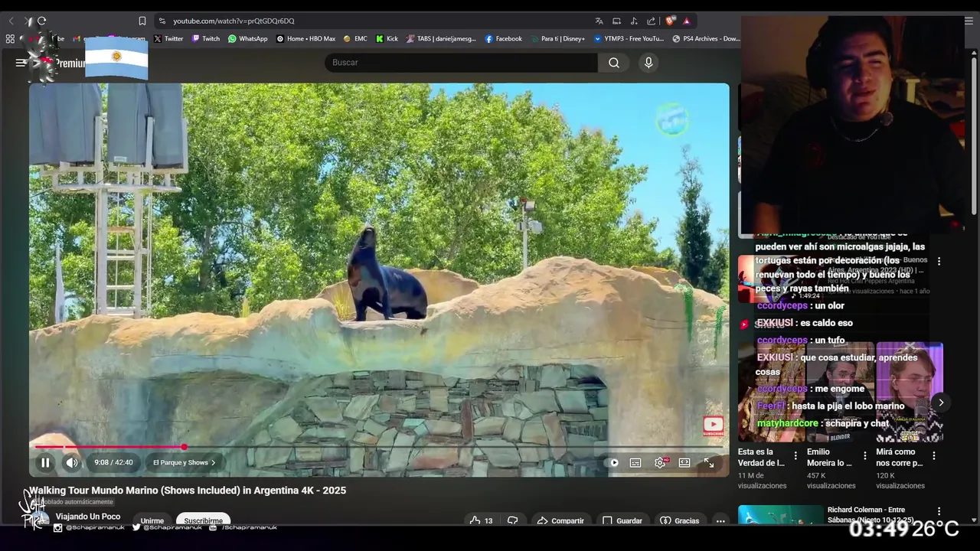Open the TABS danieljamesg bookmark
980x551 pixels.
point(441,38)
